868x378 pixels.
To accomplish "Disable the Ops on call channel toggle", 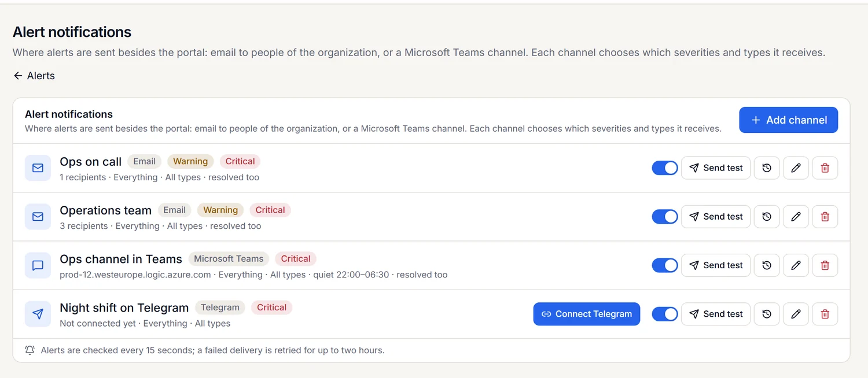I will (x=665, y=168).
